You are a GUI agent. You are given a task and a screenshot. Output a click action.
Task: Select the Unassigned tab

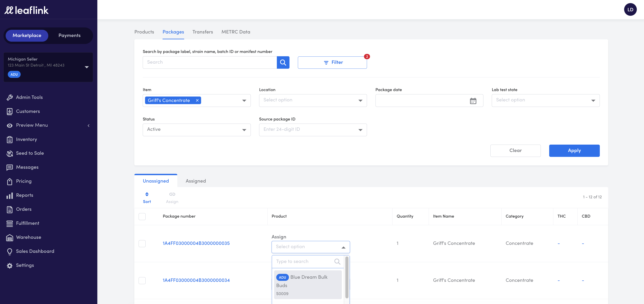(156, 181)
